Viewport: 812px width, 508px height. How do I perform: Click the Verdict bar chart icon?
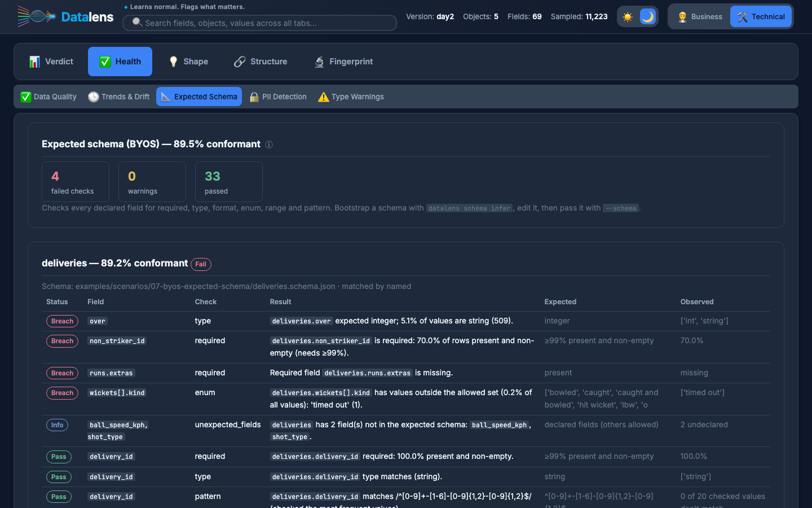pyautogui.click(x=35, y=62)
